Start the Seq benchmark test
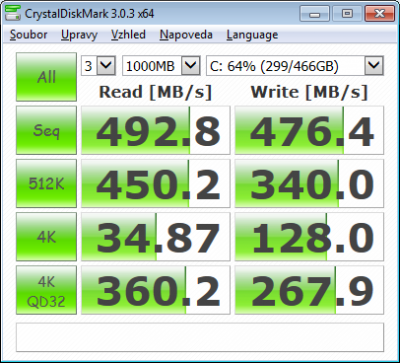This screenshot has width=400, height=363. pyautogui.click(x=46, y=130)
